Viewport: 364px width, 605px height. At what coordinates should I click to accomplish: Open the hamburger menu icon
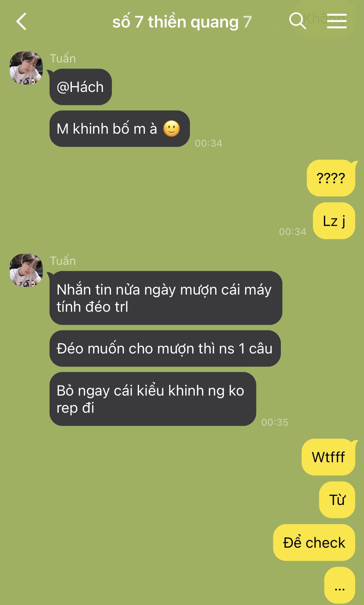(337, 21)
